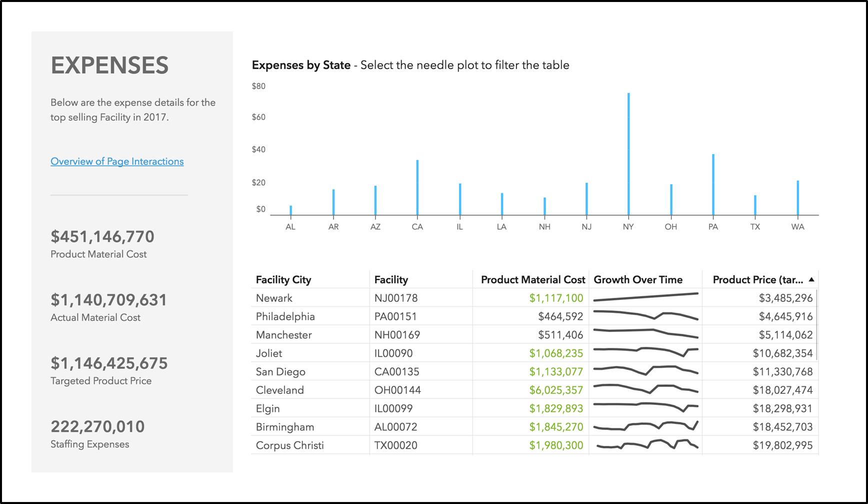Click the $451,146,770 Product Material Cost figure
The image size is (868, 504).
102,236
